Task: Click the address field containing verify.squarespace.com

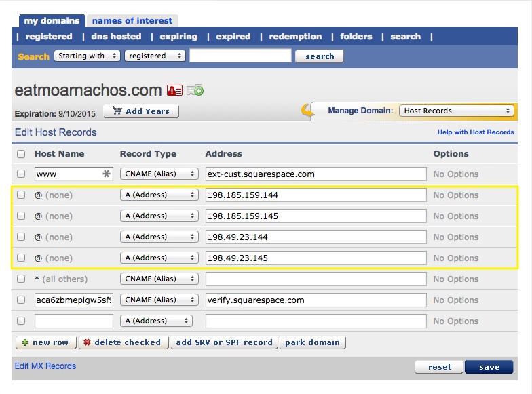Action: [316, 300]
